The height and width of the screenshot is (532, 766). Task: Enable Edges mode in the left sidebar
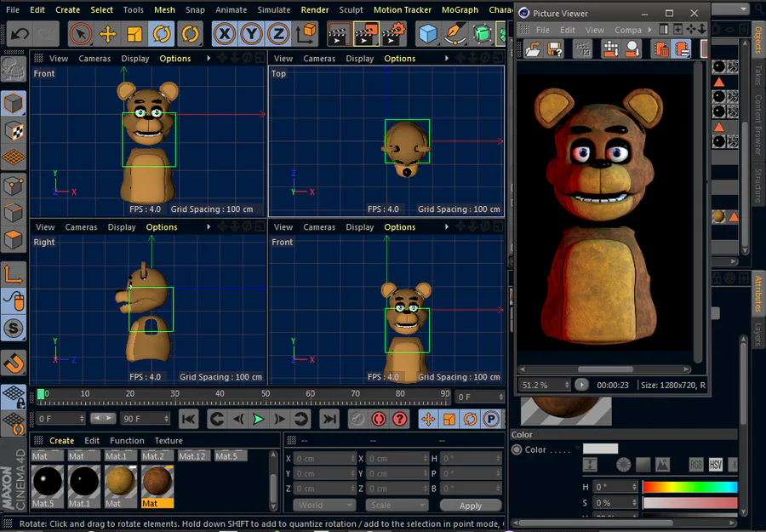pyautogui.click(x=13, y=213)
